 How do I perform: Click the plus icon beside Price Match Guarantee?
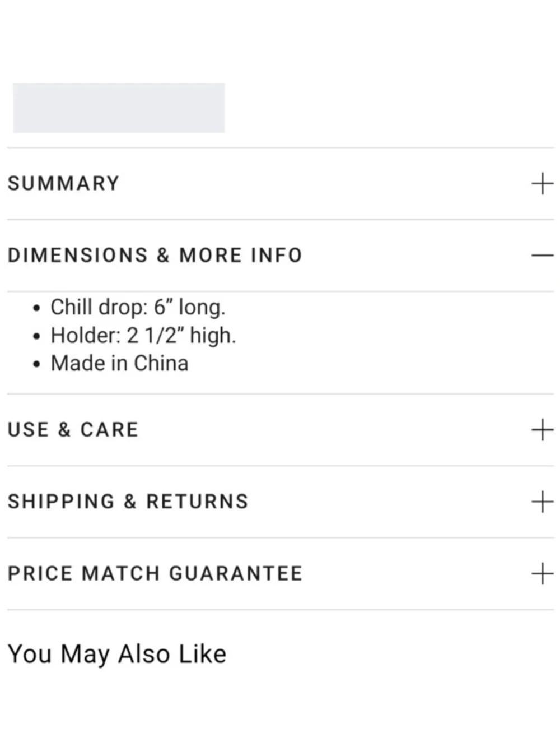point(542,574)
